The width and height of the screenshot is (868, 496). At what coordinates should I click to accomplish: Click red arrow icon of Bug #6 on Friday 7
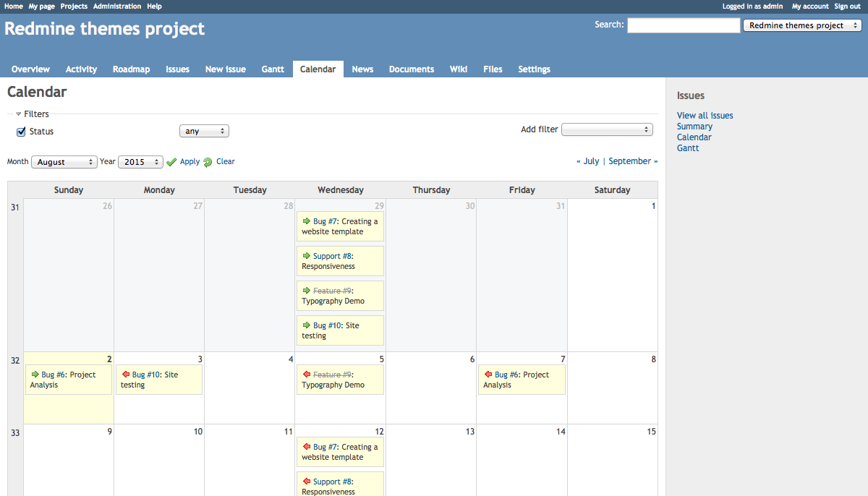488,375
